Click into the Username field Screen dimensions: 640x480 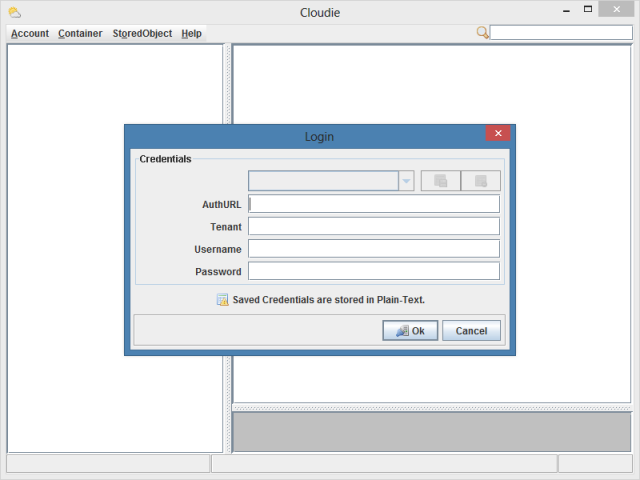pyautogui.click(x=374, y=249)
